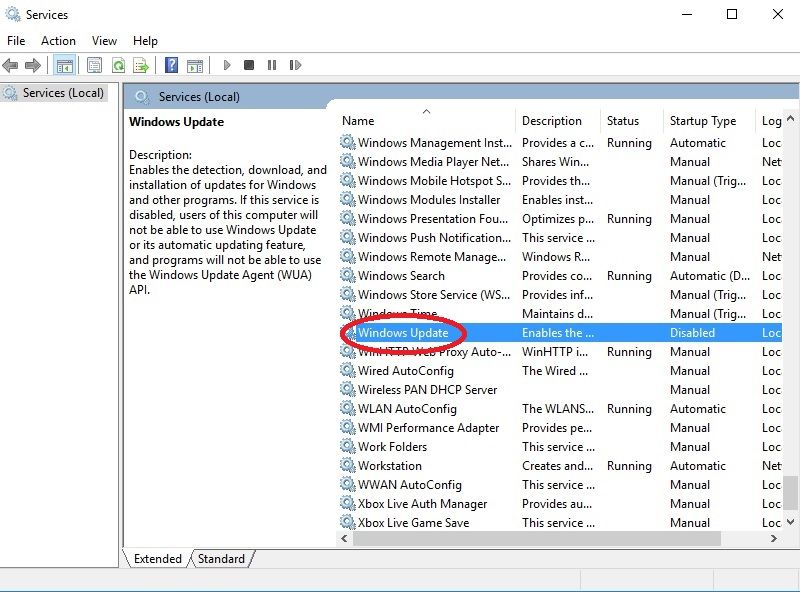Viewport: 800px width, 592px height.
Task: Click gear icon beside WWAN AutoConfig
Action: [347, 484]
